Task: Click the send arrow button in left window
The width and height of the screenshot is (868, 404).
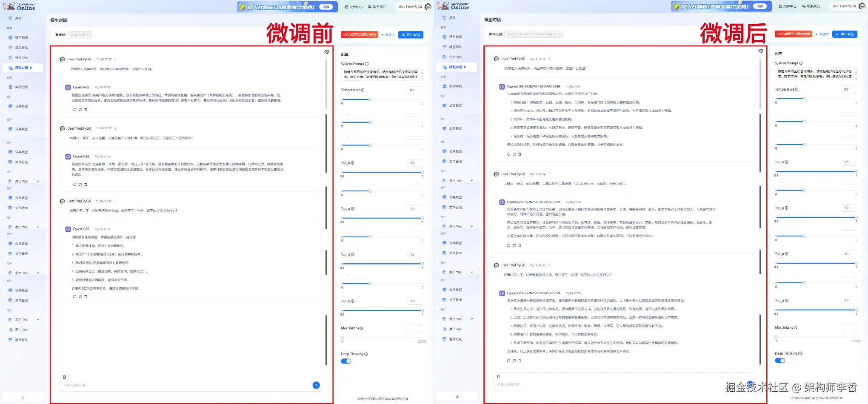Action: tap(316, 385)
